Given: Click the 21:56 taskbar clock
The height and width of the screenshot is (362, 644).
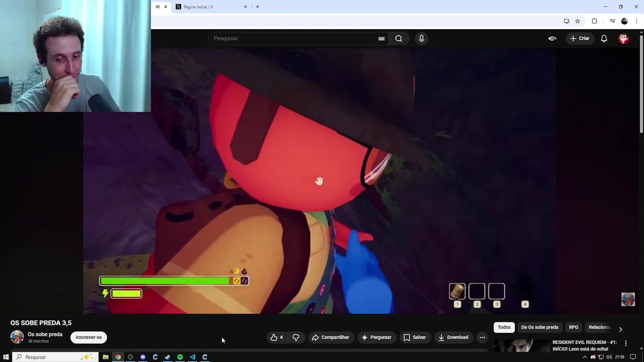Looking at the screenshot, I should point(619,357).
